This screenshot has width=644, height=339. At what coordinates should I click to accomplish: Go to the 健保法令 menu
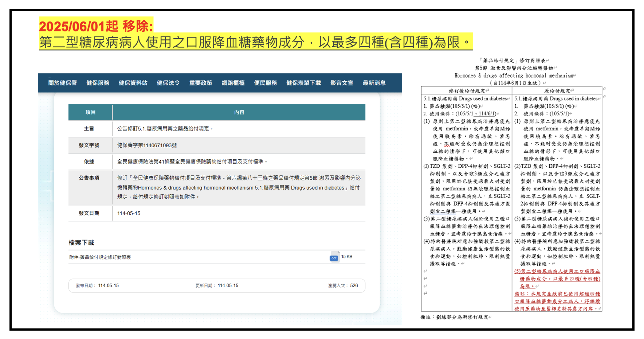pos(168,83)
